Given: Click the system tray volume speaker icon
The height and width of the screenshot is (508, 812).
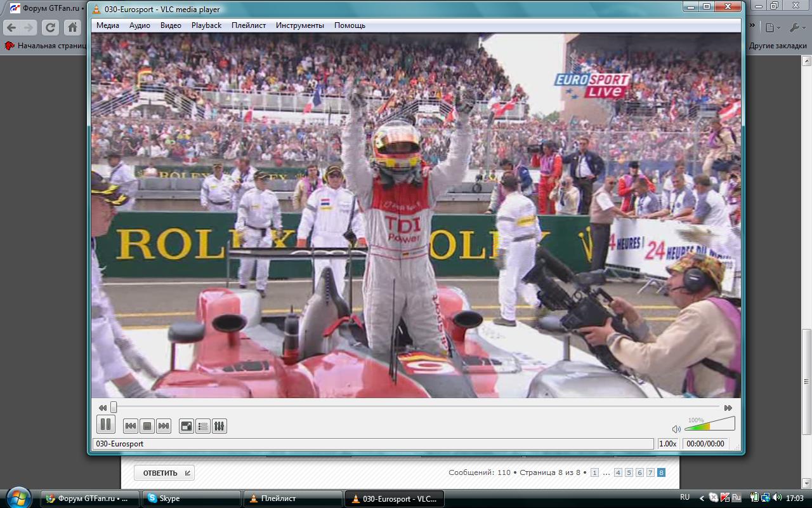Looking at the screenshot, I should click(776, 498).
